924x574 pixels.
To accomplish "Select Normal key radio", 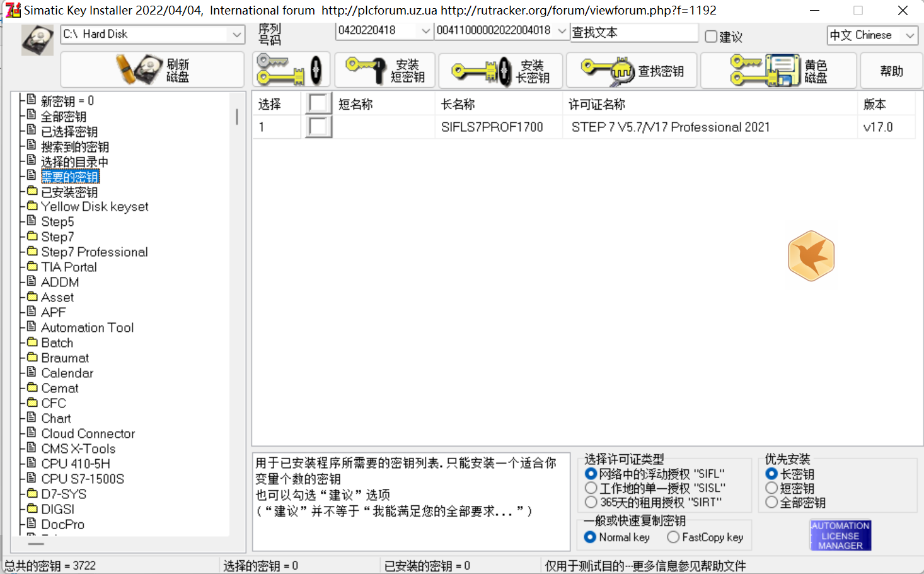I will (590, 537).
